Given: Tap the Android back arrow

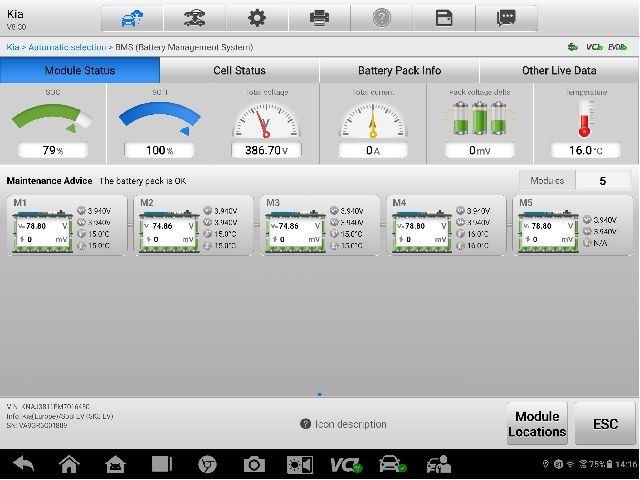Looking at the screenshot, I should pyautogui.click(x=24, y=464).
